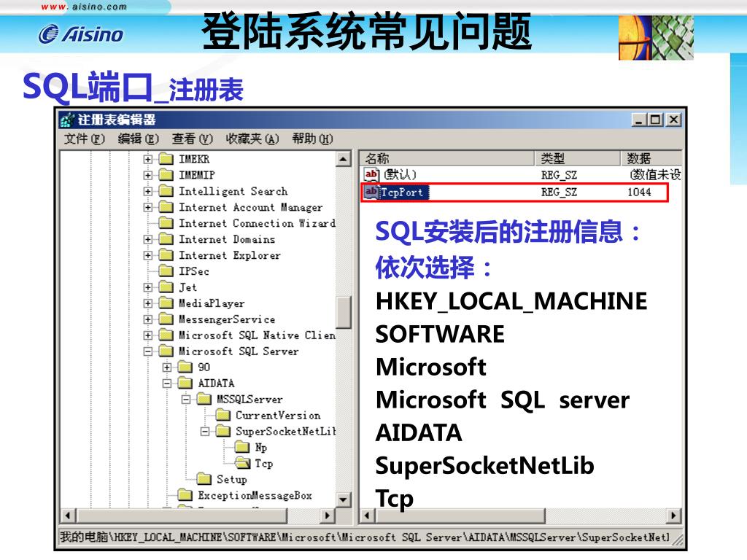Expand the Jet tree node
The image size is (747, 560).
tap(147, 287)
